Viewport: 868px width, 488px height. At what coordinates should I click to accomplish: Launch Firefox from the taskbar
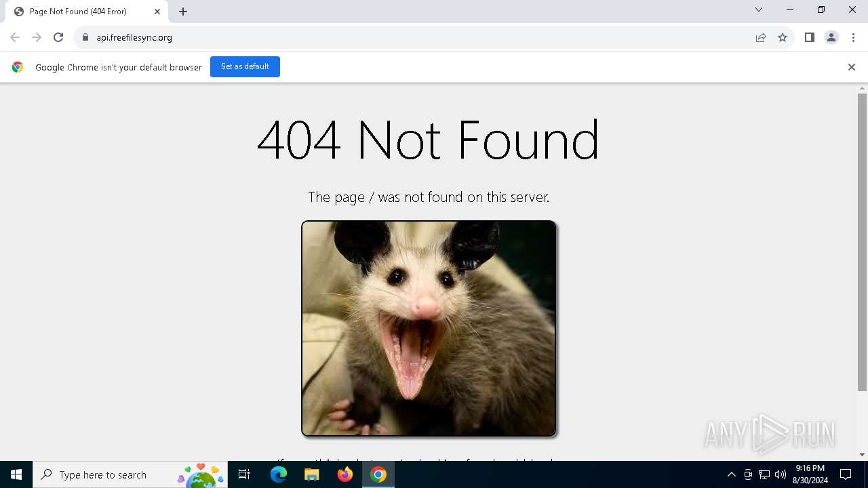(345, 474)
